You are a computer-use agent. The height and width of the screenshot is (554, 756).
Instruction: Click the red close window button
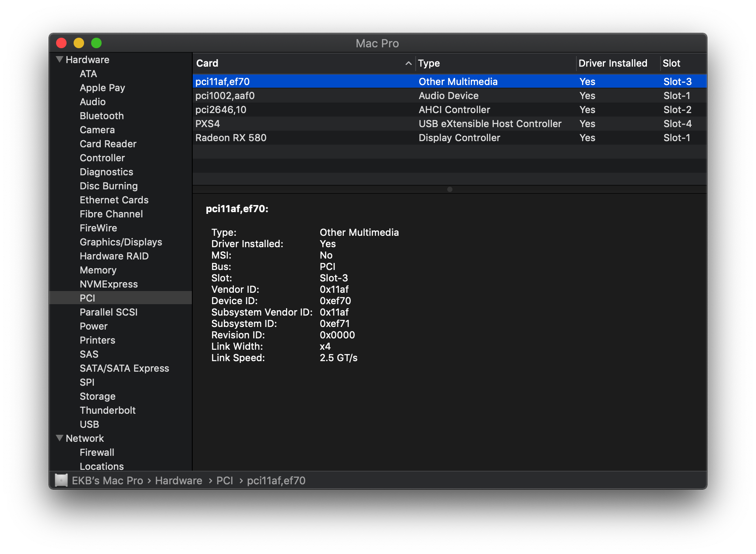click(61, 43)
